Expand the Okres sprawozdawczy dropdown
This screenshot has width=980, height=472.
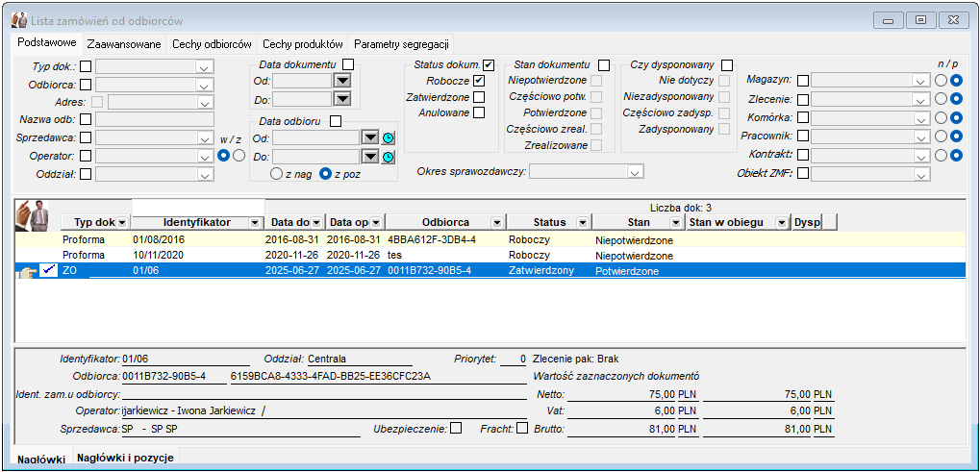point(635,172)
